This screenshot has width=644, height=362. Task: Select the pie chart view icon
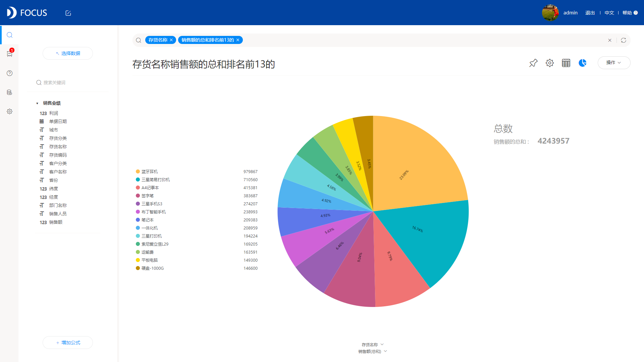click(x=582, y=63)
